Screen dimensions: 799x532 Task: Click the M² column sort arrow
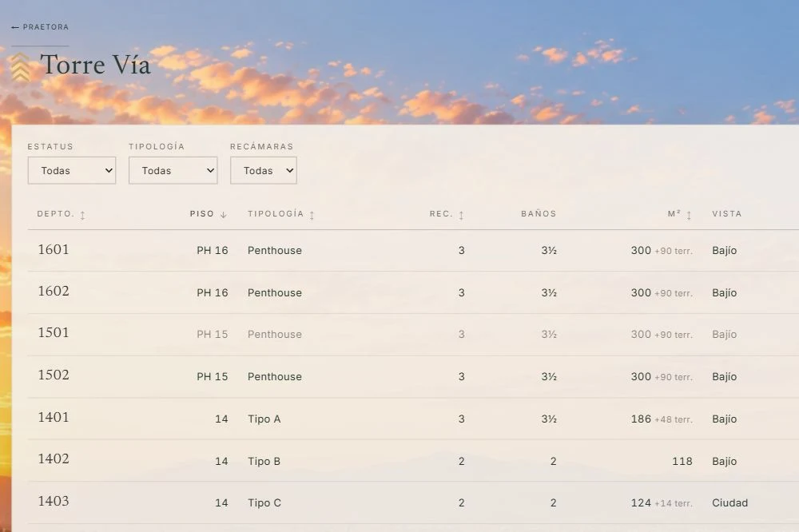(x=689, y=215)
